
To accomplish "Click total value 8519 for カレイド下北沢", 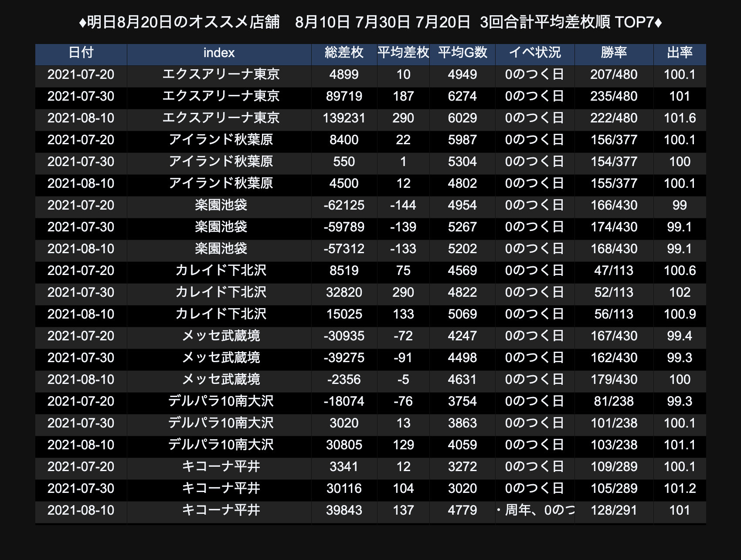I will click(344, 271).
